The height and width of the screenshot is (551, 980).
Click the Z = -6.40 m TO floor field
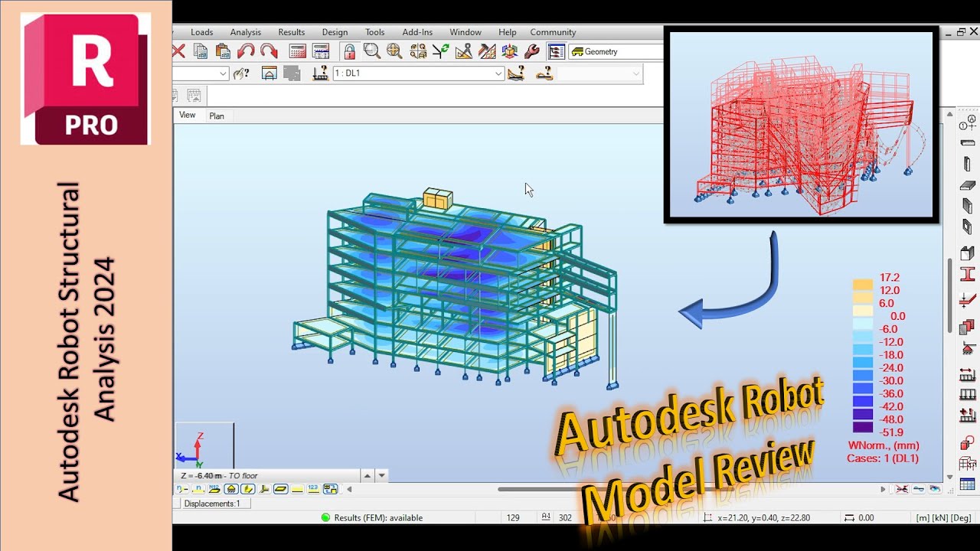tap(267, 475)
